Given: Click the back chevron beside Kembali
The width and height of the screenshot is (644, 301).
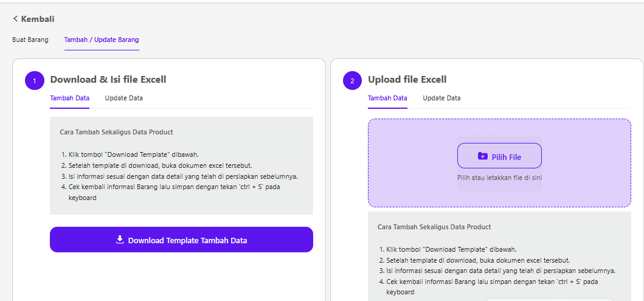Looking at the screenshot, I should [15, 19].
